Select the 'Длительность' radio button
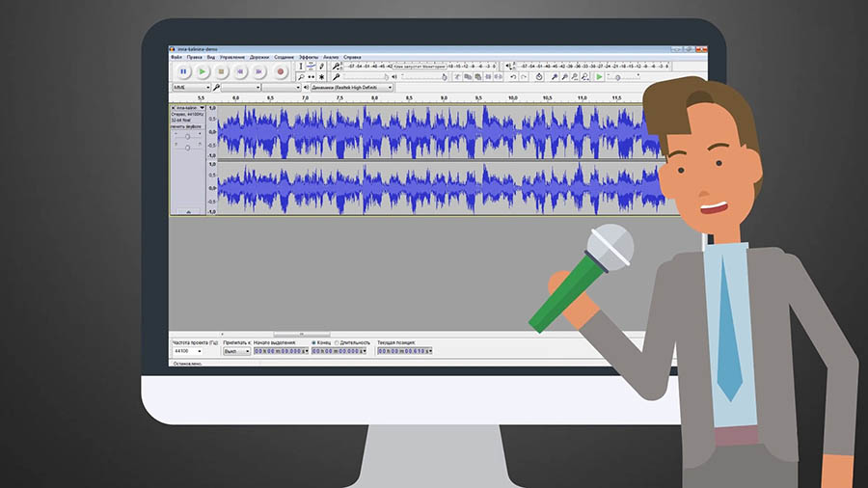The height and width of the screenshot is (488, 868). point(337,342)
